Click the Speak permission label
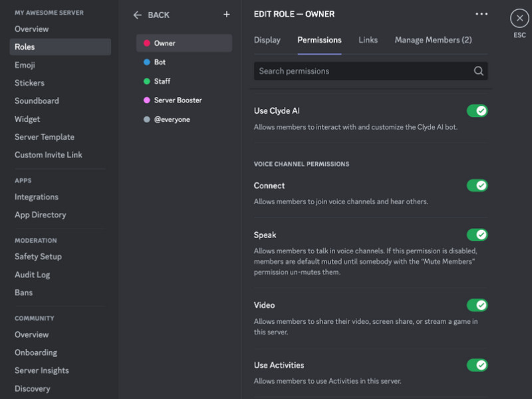Viewport: 532px width, 399px height. click(265, 235)
